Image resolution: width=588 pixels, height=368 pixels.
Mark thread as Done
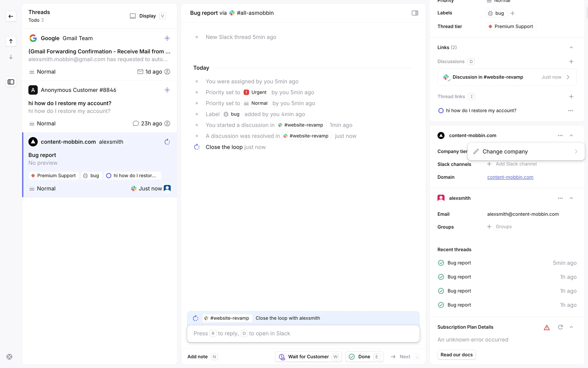tap(364, 357)
